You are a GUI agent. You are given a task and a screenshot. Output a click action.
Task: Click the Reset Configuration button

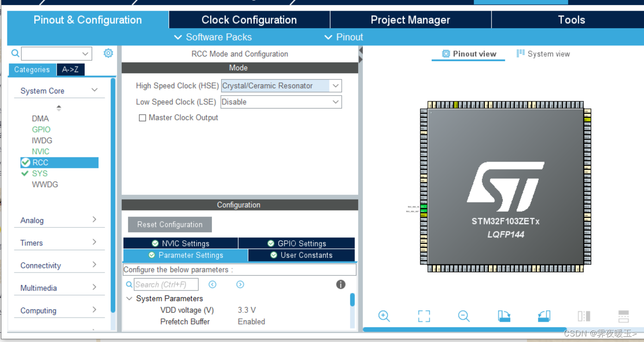170,224
